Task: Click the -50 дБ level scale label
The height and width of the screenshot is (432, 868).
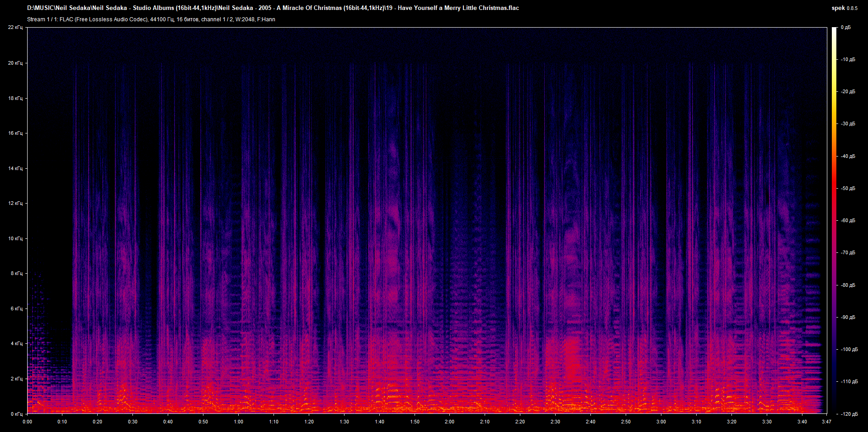Action: (x=848, y=189)
